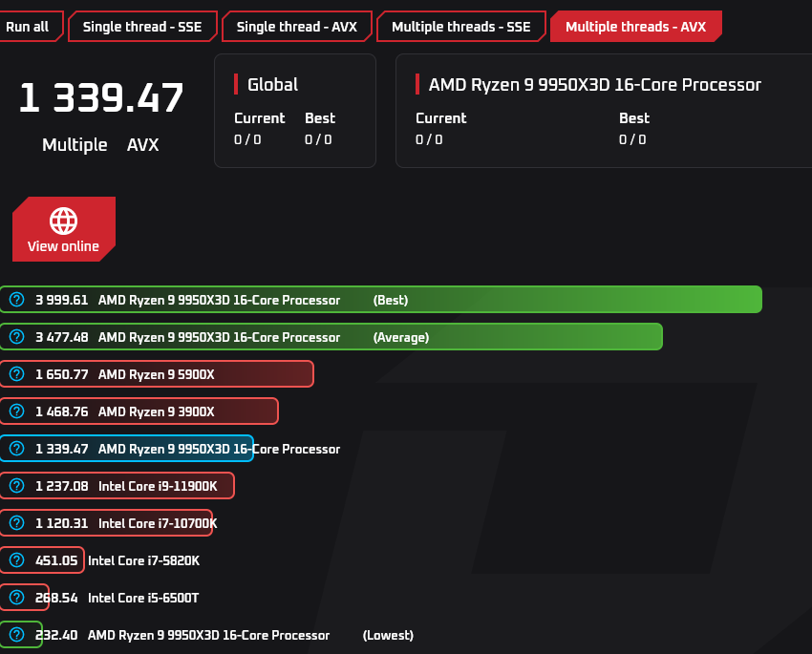Click Intel Core i7-5820K label text

pos(143,560)
